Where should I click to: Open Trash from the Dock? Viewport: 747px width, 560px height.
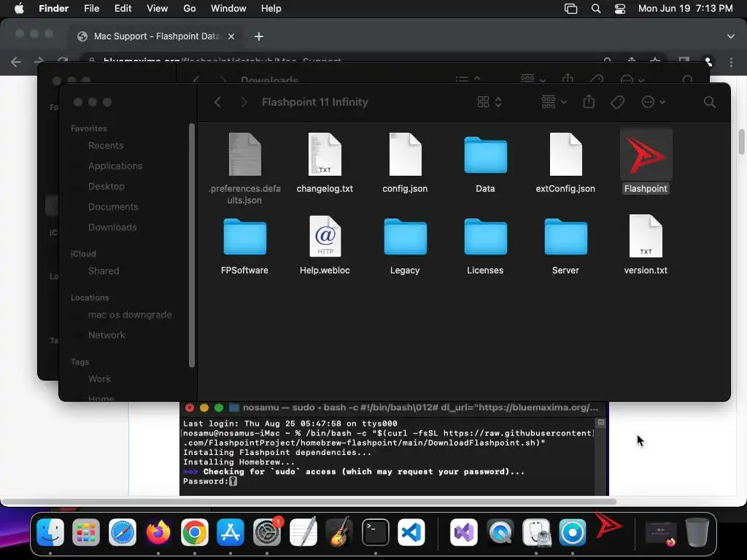pos(697,532)
